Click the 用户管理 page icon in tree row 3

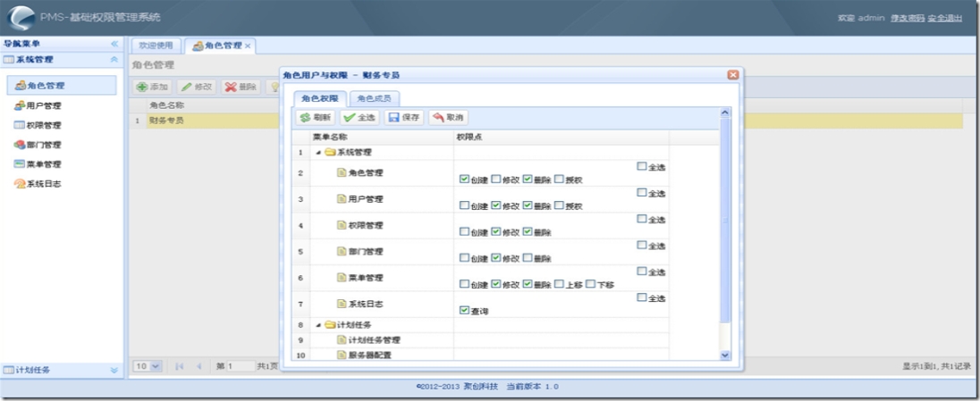(x=342, y=198)
